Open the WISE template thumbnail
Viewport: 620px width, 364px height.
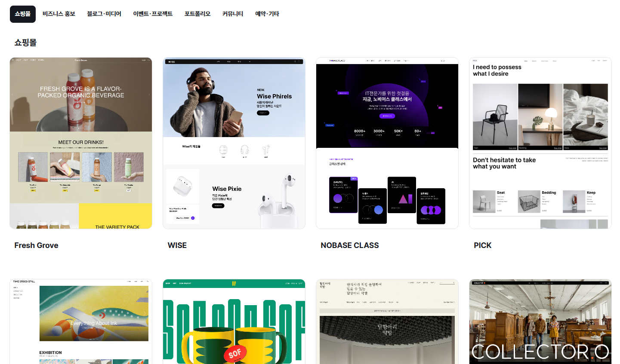(x=234, y=143)
